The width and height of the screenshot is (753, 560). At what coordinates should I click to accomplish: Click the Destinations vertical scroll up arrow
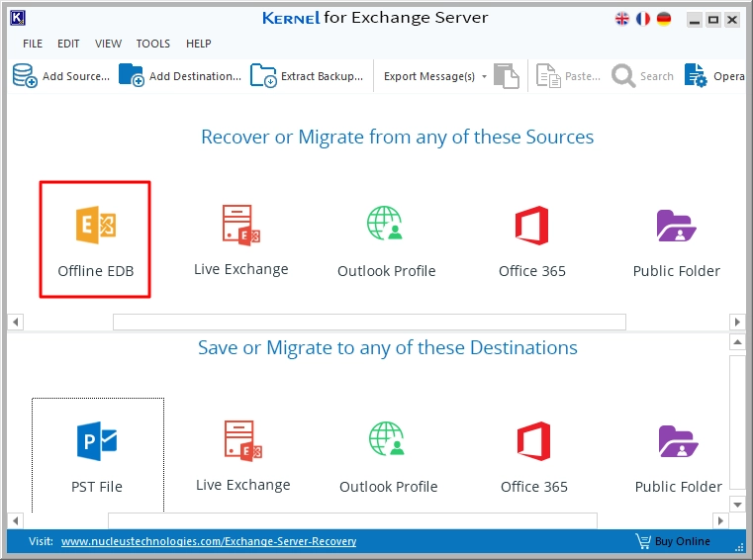point(737,342)
